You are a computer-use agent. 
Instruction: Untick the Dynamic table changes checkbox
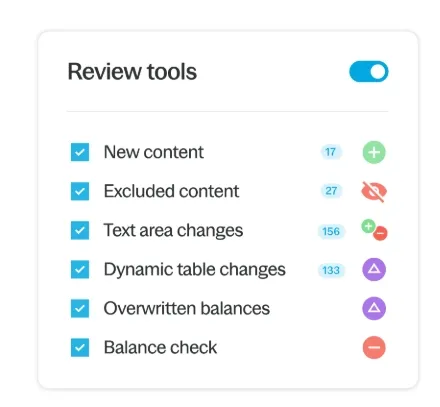pyautogui.click(x=80, y=269)
